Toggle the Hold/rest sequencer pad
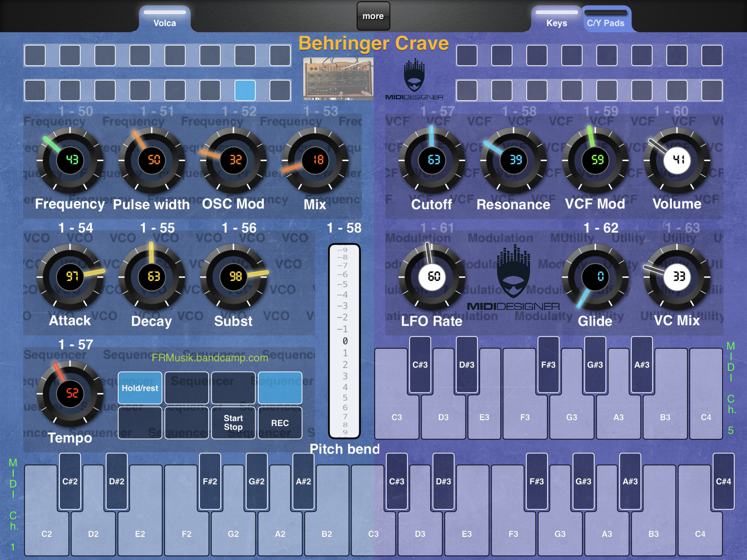Viewport: 747px width, 560px height. click(x=140, y=388)
